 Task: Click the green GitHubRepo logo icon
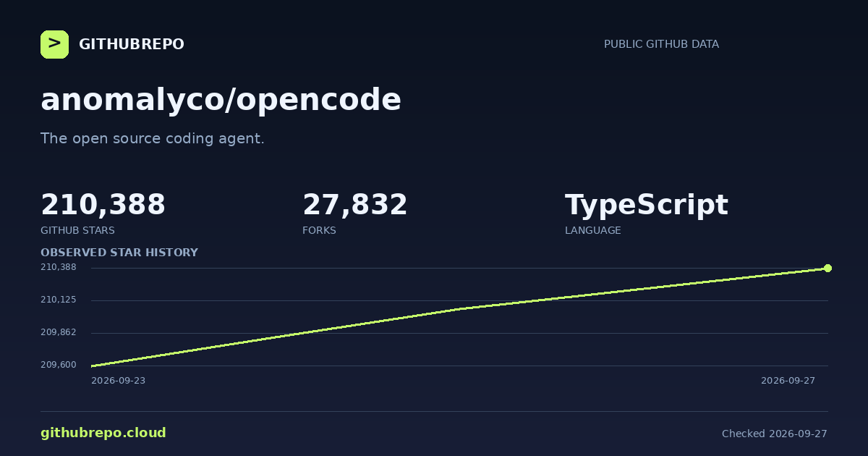pyautogui.click(x=54, y=44)
